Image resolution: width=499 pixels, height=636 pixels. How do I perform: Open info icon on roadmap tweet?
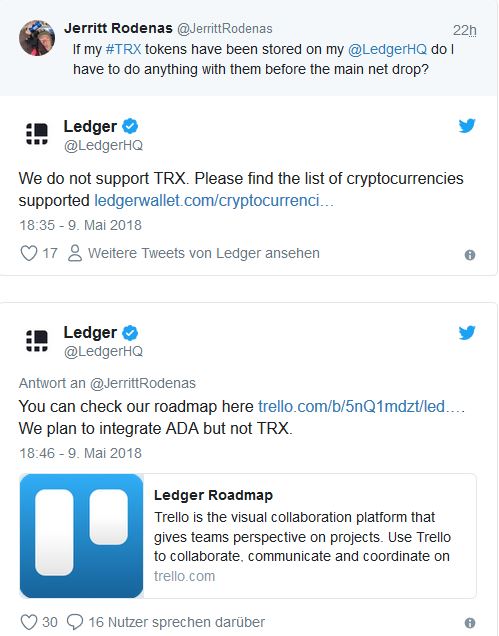pos(470,623)
